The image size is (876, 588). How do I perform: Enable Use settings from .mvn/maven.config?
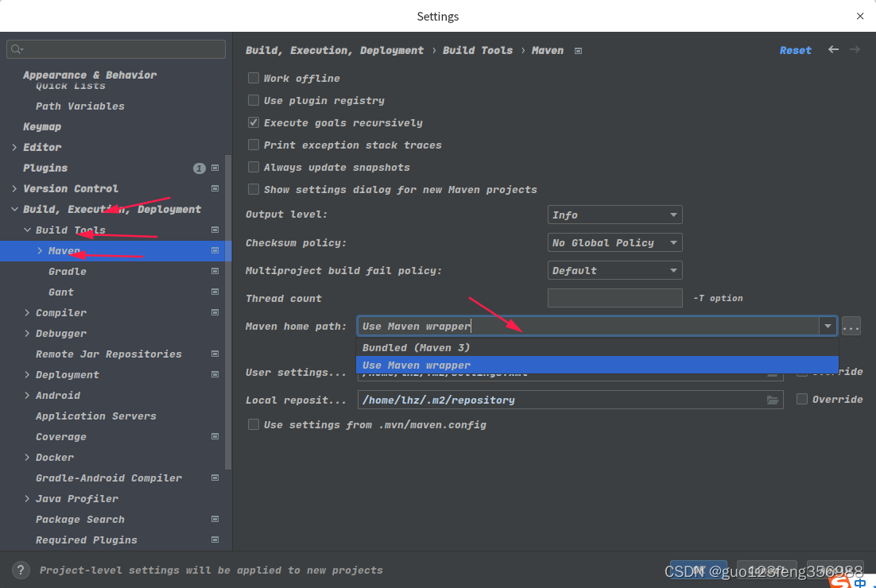pyautogui.click(x=253, y=424)
